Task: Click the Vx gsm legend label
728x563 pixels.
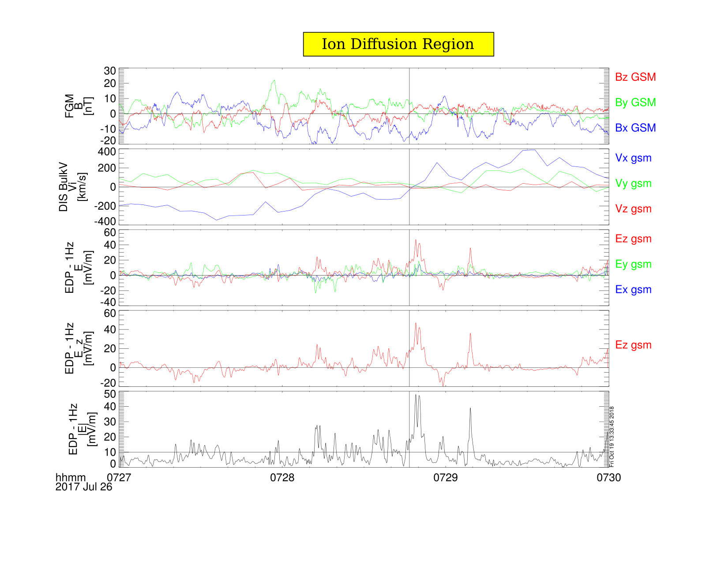Action: (x=633, y=158)
